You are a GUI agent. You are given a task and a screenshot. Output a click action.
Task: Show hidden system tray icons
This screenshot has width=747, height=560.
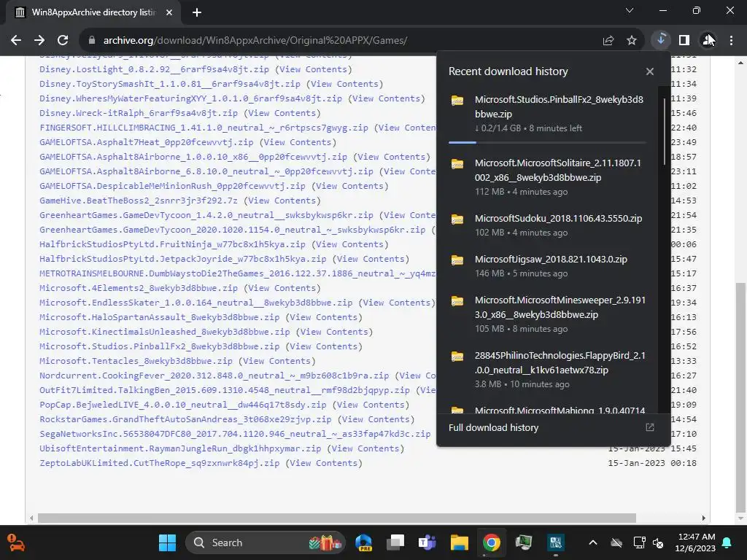592,542
